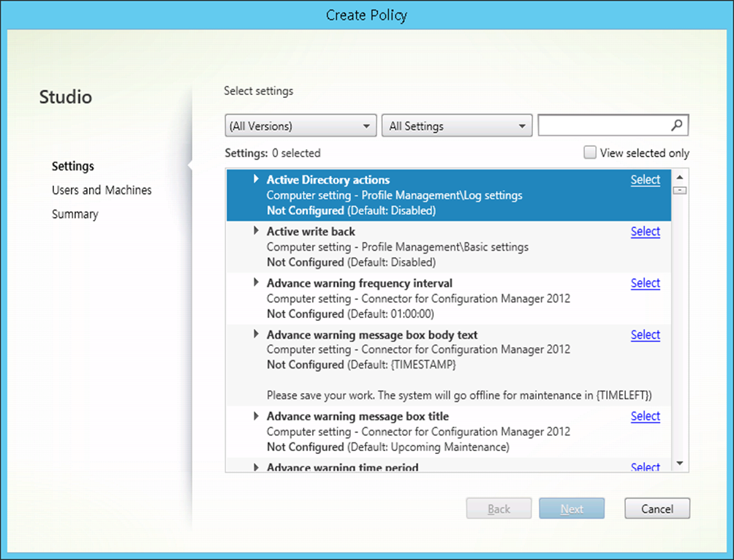Click 'Not Configured (Default: Upcoming Maintenance)' text
Screen dimensions: 734x560
388,447
